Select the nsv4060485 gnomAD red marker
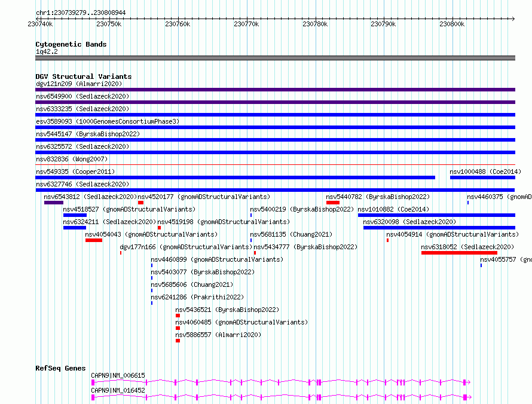This screenshot has width=532, height=404. click(178, 328)
